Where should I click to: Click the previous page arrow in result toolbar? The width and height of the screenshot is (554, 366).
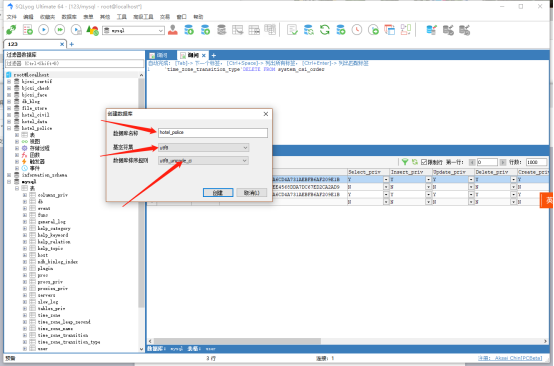(x=472, y=162)
